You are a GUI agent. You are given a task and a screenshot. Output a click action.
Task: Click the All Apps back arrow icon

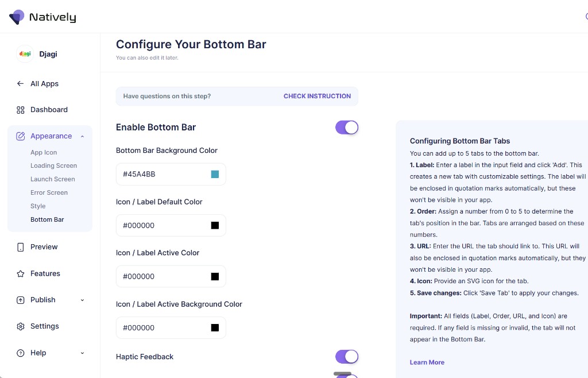[x=20, y=84]
